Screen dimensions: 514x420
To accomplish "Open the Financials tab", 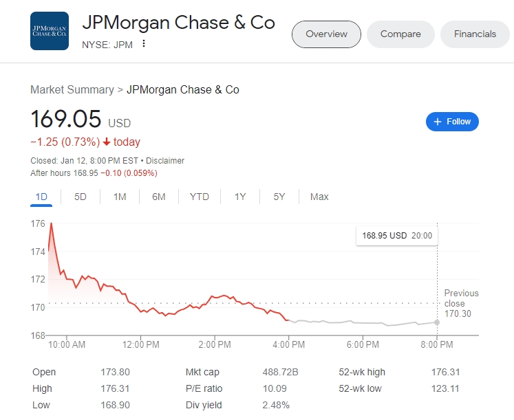I will pyautogui.click(x=475, y=34).
